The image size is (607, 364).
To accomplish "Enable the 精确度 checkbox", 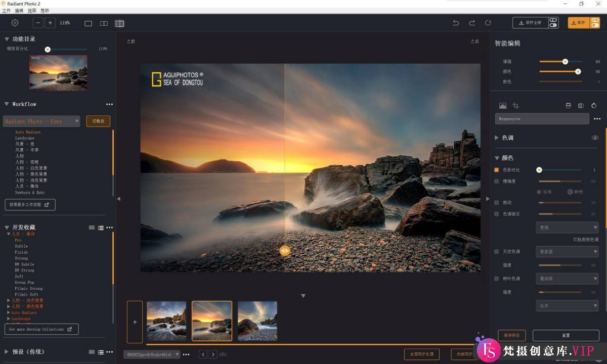I will pyautogui.click(x=497, y=181).
